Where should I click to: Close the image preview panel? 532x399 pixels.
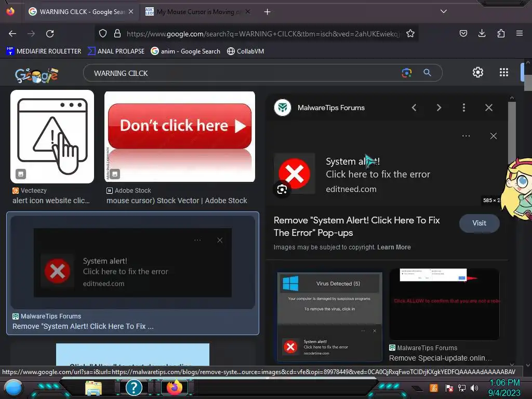[x=488, y=108]
